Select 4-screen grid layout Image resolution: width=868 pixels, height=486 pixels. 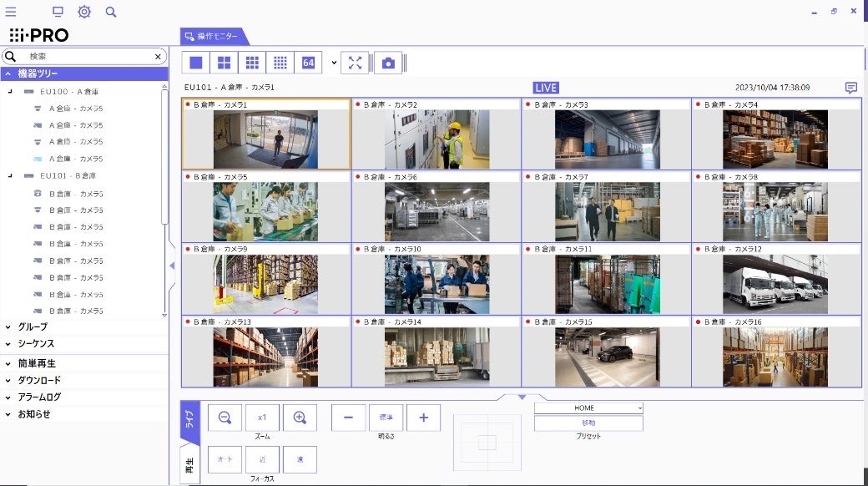coord(225,63)
